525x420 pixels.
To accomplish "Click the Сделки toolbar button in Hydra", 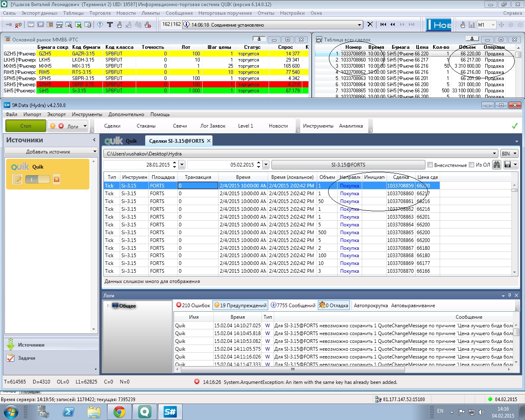I will click(112, 126).
